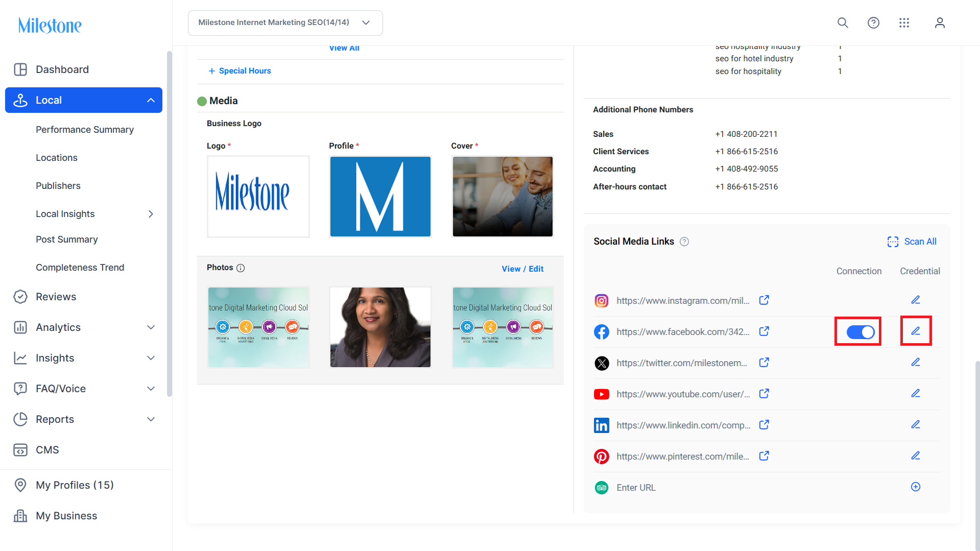The width and height of the screenshot is (980, 551).
Task: Open Pinterest link in new tab
Action: point(764,456)
